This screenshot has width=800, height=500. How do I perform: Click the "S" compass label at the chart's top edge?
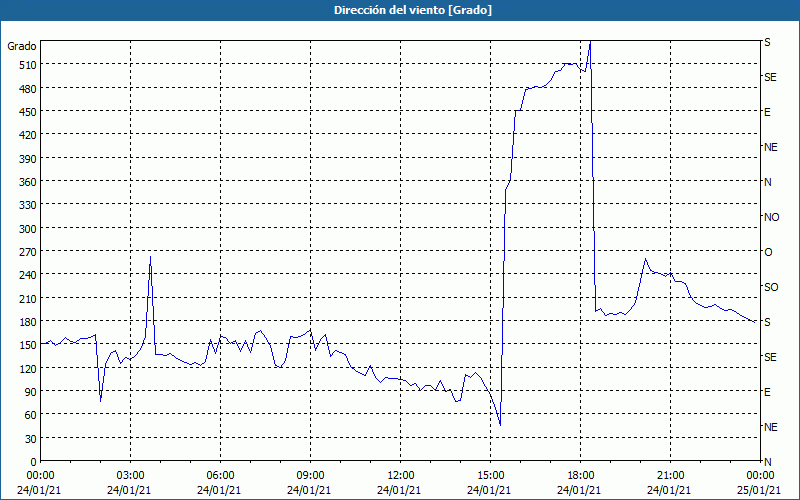tap(767, 42)
